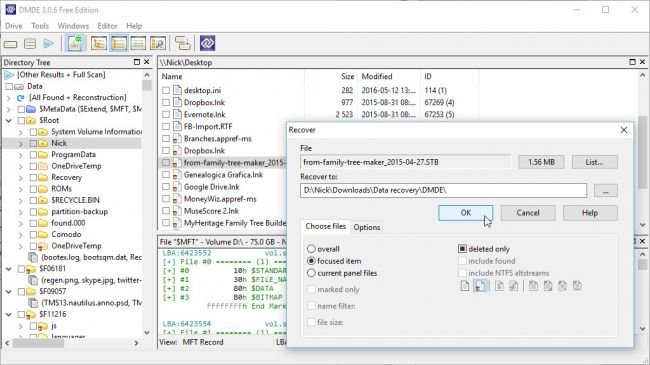650x365 pixels.
Task: Collapse the $Root tree node
Action: pyautogui.click(x=9, y=120)
